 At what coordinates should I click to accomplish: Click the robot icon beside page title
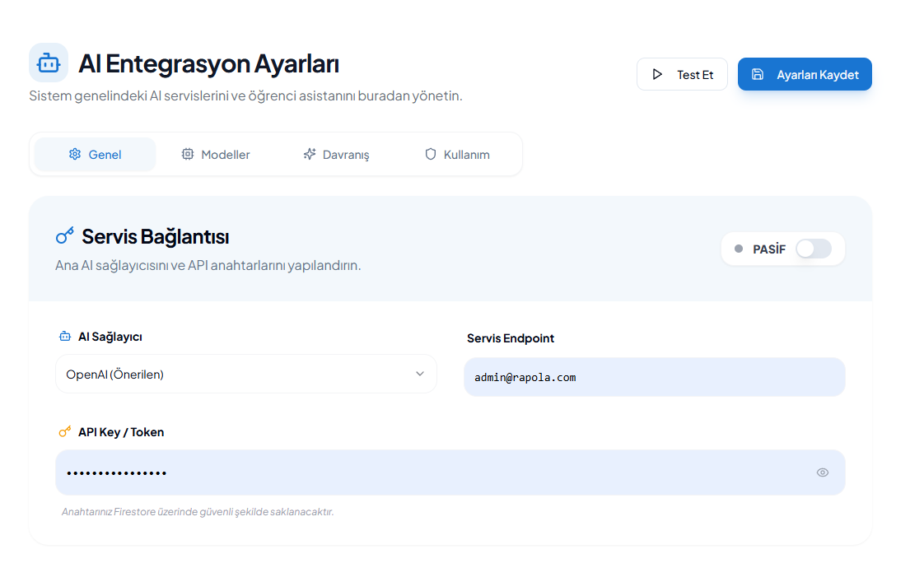49,63
